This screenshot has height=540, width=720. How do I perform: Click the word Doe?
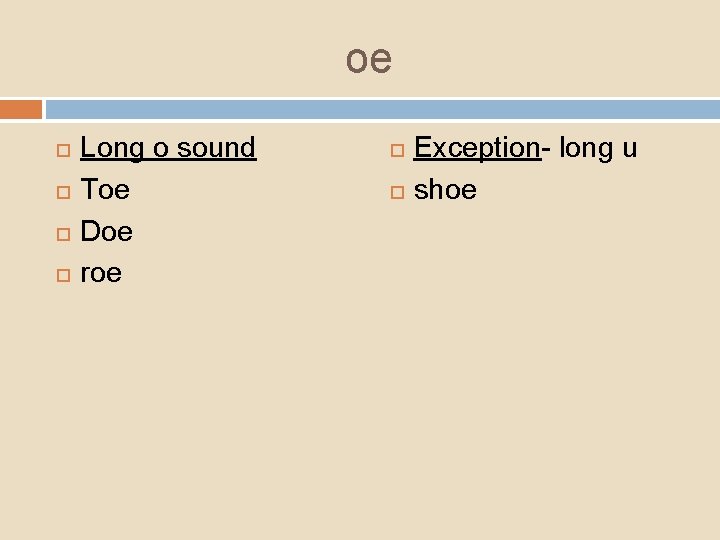point(106,232)
